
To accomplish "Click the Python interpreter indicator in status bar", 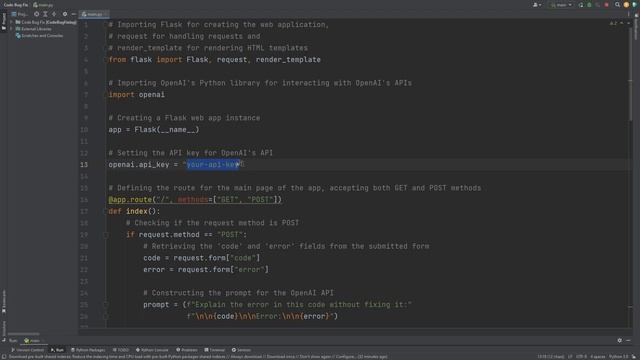I will tap(619, 357).
